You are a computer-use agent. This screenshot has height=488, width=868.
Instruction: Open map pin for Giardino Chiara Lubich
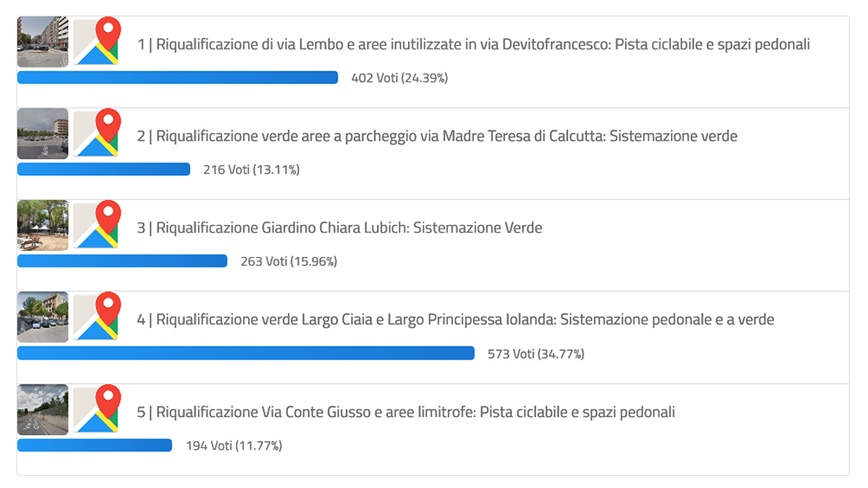coord(97,226)
